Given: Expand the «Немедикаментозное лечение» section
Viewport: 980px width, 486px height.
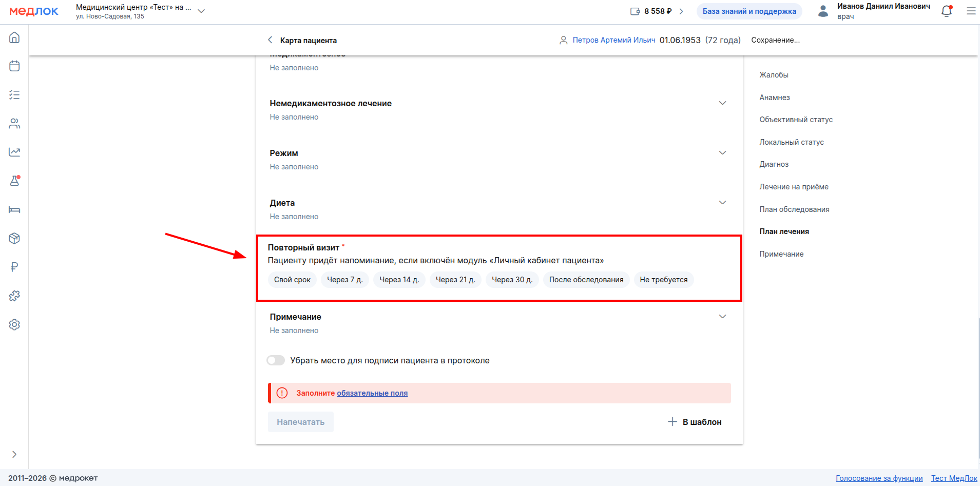Looking at the screenshot, I should (x=722, y=103).
